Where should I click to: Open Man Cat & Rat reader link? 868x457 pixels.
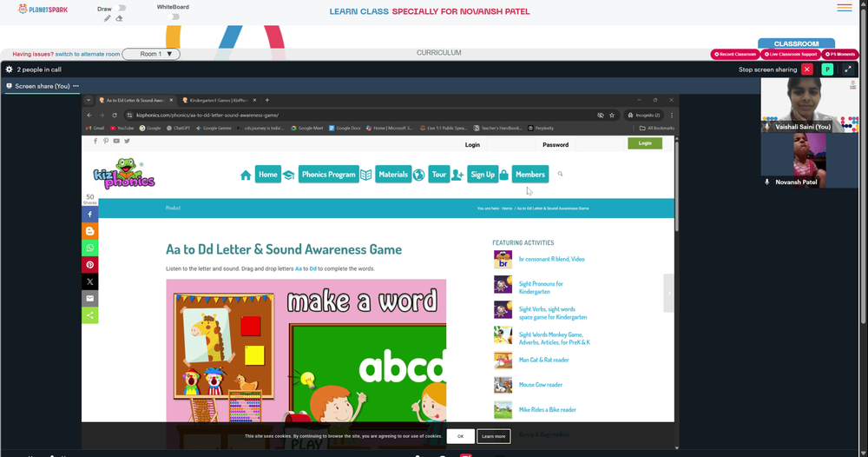[x=543, y=360]
